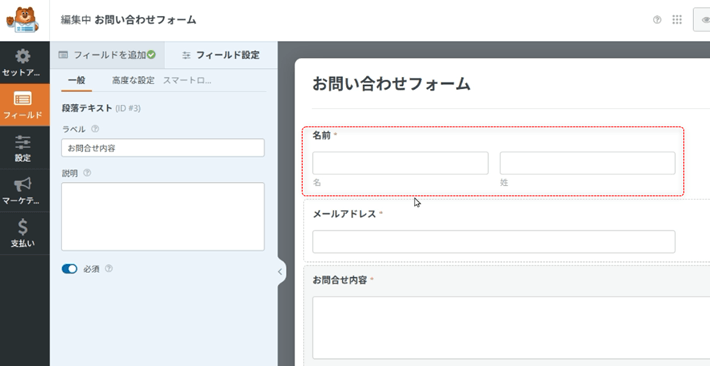Click the help question mark icon in header
Viewport: 710px width, 366px height.
(657, 20)
